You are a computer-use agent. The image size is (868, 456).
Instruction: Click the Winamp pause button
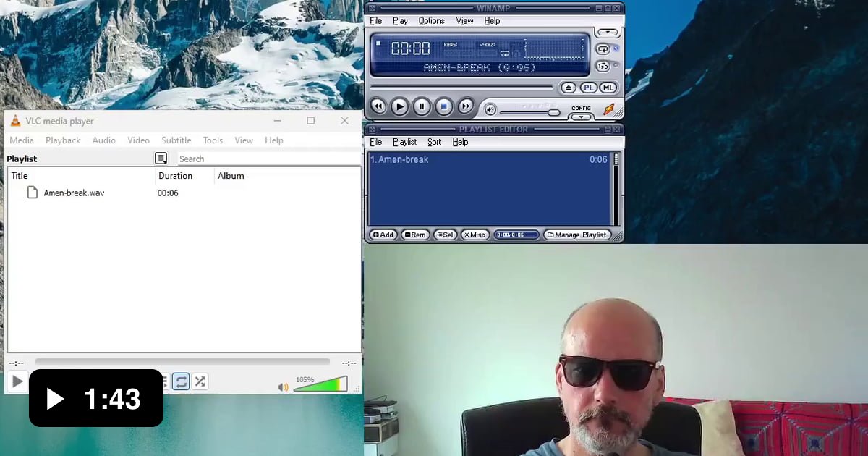(422, 107)
